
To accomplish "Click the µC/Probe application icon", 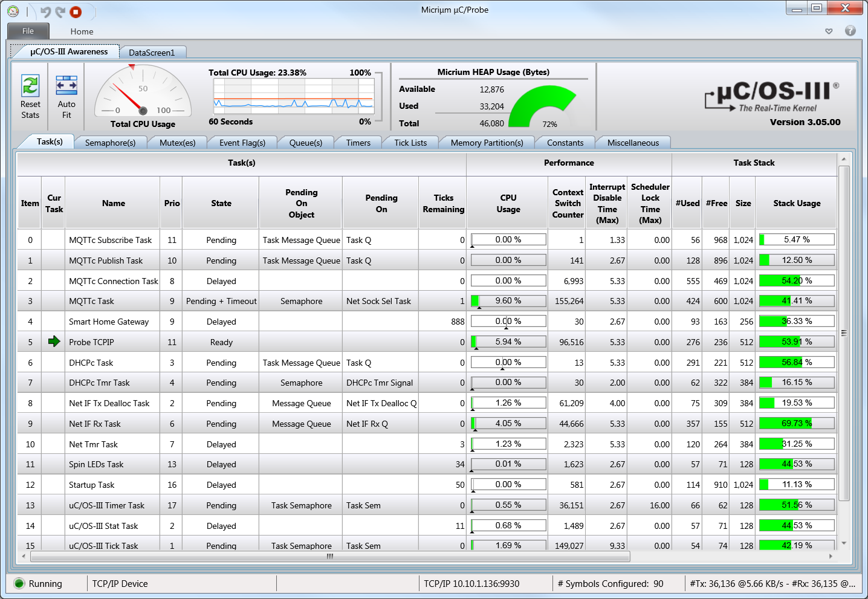I will pos(13,11).
